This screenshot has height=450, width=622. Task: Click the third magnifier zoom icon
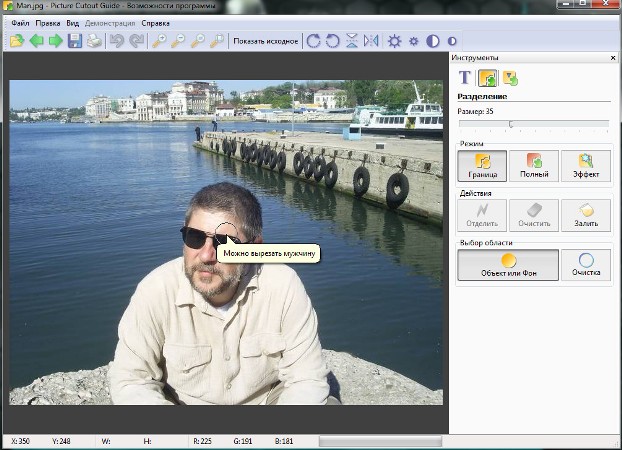click(x=198, y=41)
